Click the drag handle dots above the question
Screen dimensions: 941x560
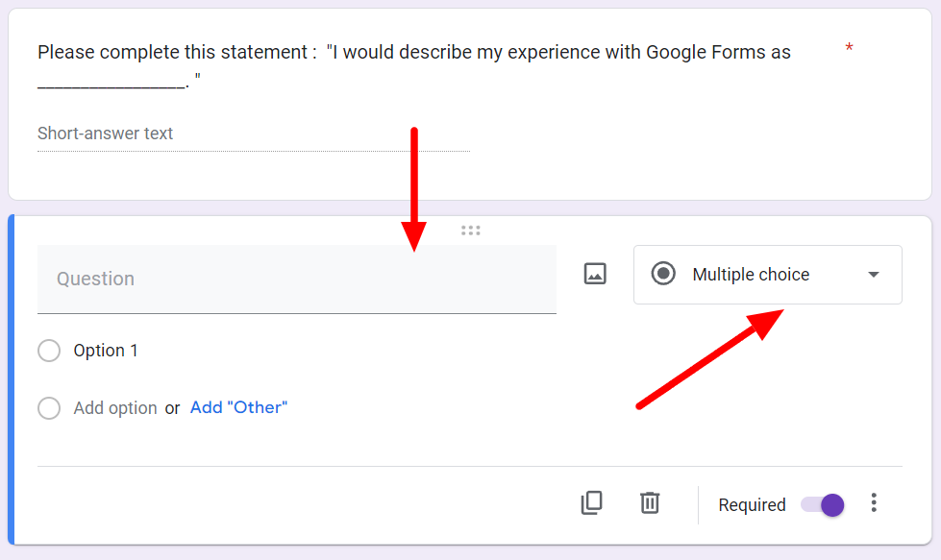[470, 231]
